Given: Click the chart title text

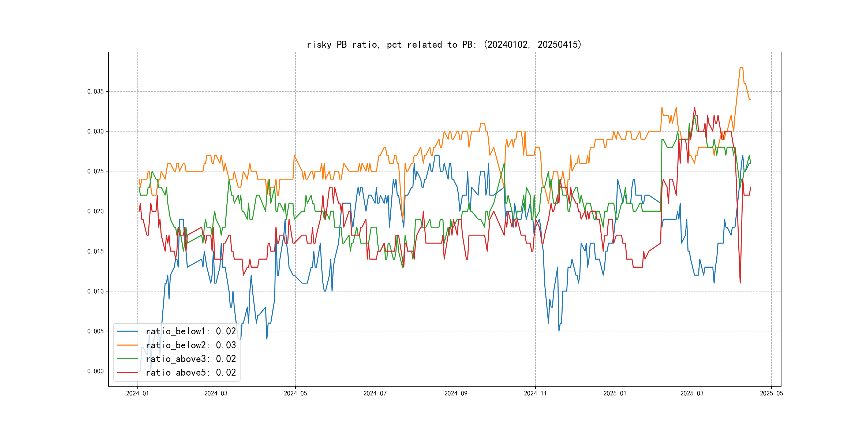Looking at the screenshot, I should point(444,44).
